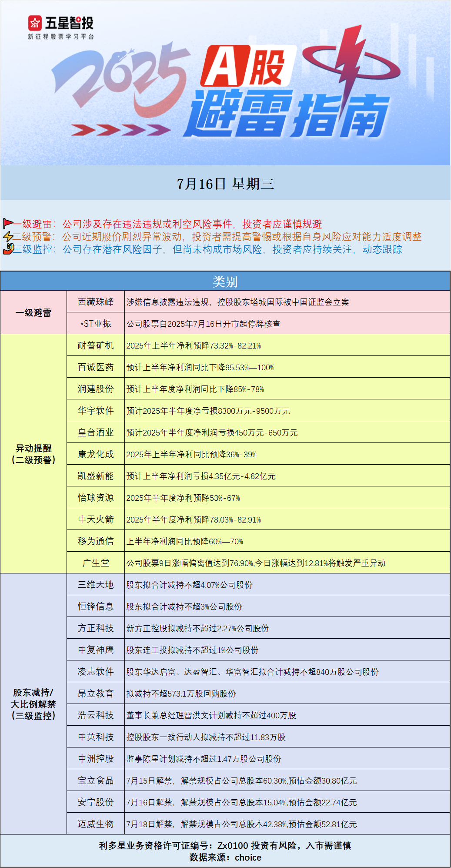The width and height of the screenshot is (451, 868).
Task: Click stock name 宝立食品
Action: click(x=96, y=781)
